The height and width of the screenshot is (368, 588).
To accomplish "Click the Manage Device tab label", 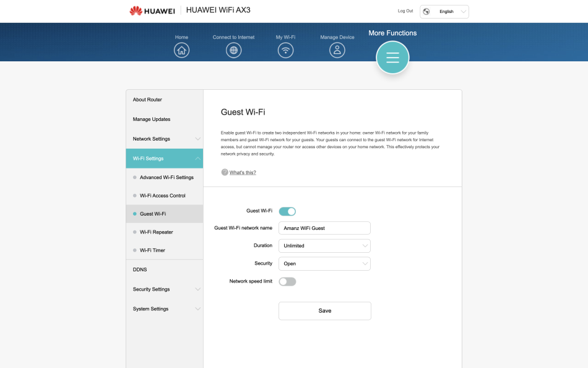I will [337, 37].
